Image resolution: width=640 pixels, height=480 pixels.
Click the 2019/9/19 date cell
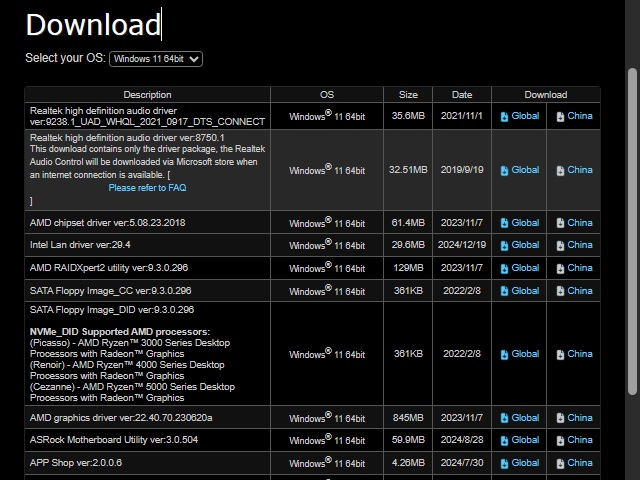[x=462, y=170]
